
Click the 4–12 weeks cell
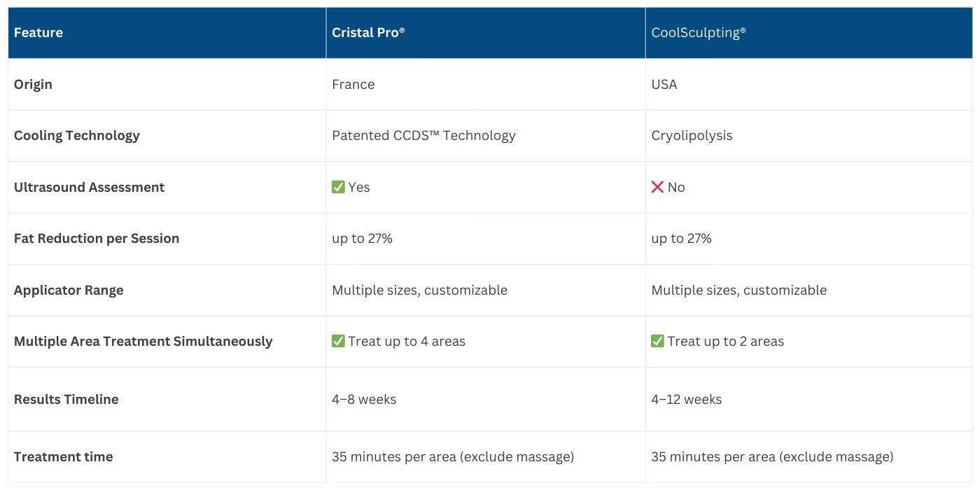686,400
